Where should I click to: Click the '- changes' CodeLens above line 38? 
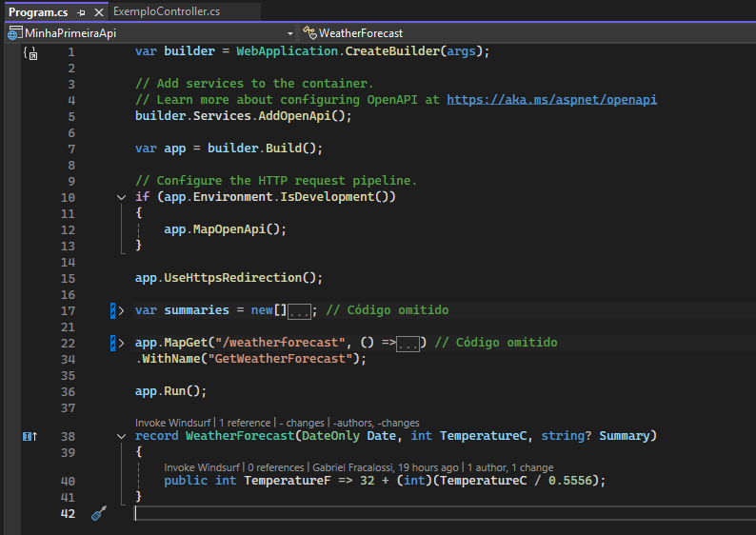coord(302,423)
